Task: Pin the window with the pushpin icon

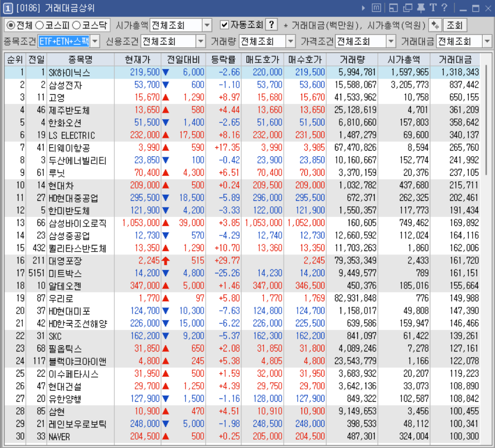Action: 421,8
